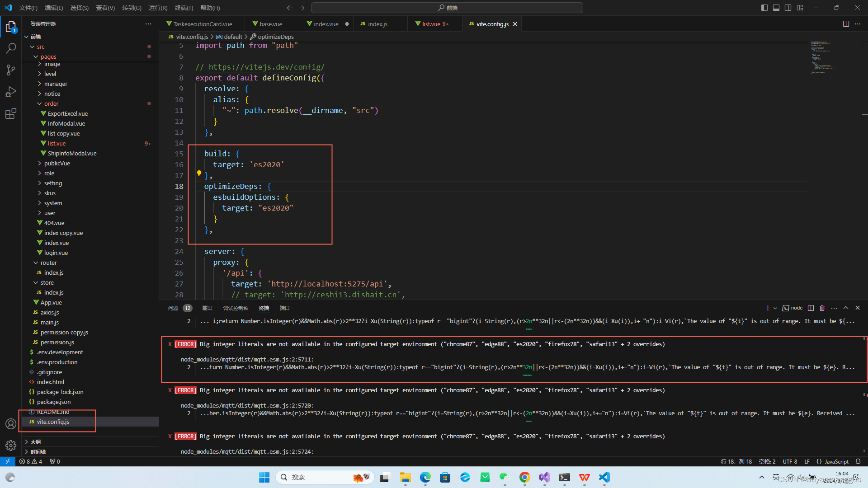
Task: Kill the node terminal with trash icon
Action: (822, 308)
